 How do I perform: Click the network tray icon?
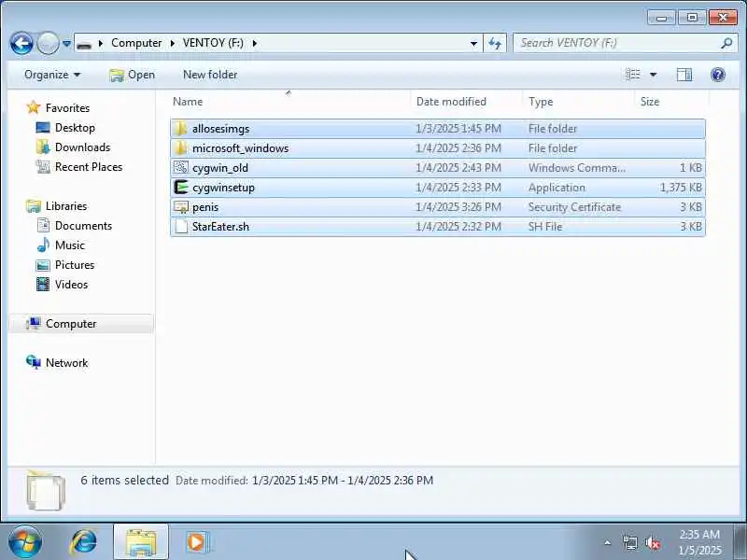pos(629,542)
